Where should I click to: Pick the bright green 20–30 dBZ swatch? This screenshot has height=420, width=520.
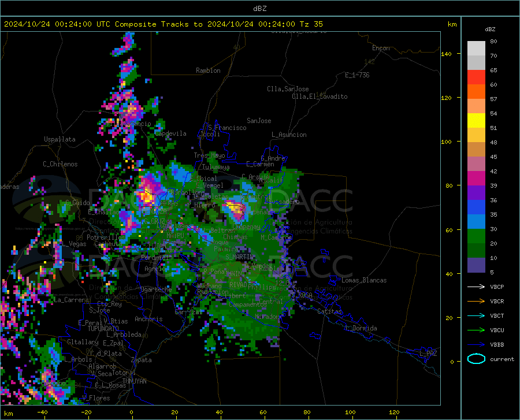(x=476, y=236)
